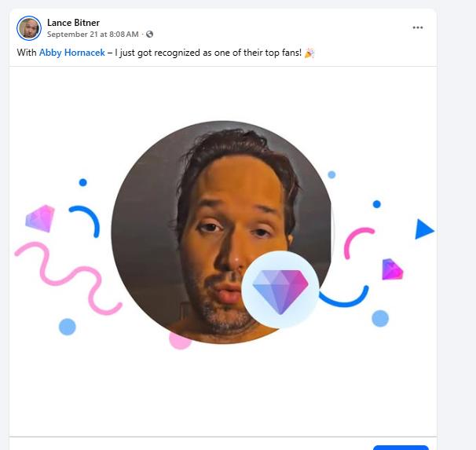Click the pink dot beneath the photo
The height and width of the screenshot is (450, 476).
[x=180, y=340]
